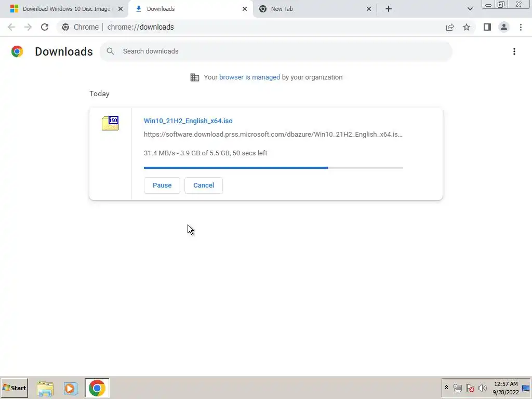The height and width of the screenshot is (399, 532).
Task: Go back with the browser back arrow
Action: pos(11,27)
